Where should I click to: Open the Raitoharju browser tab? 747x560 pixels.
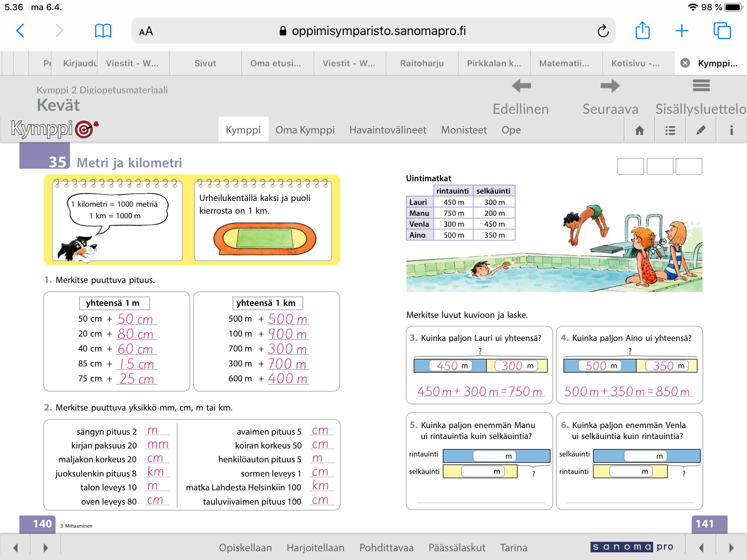tap(422, 63)
